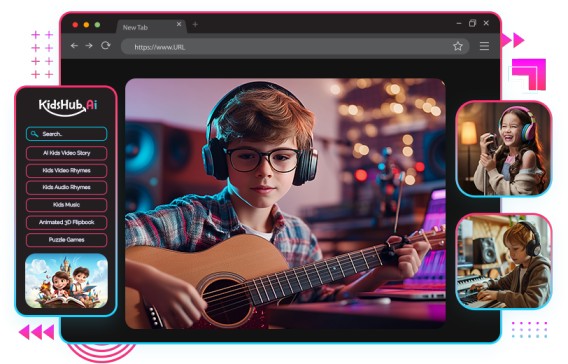Viewport: 568px width, 364px height.
Task: Focus the Search field in KidsHub panel
Action: pyautogui.click(x=67, y=134)
